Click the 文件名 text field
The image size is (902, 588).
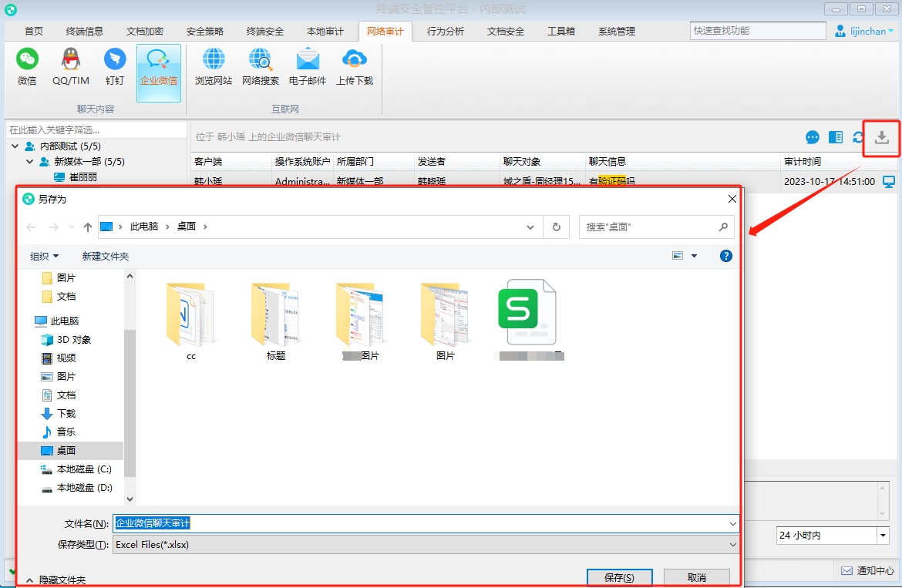420,523
